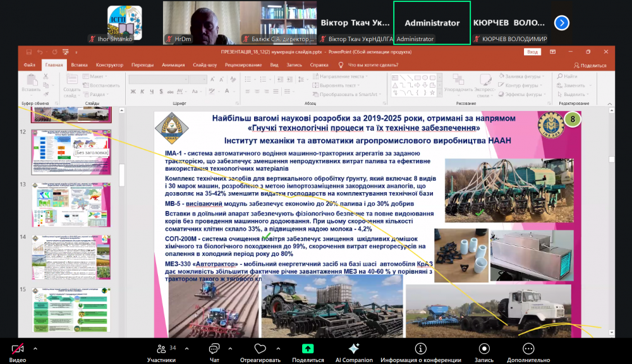Screen dimensions: 632x364
Task: Select slide 13 thumbnail
Action: [71, 205]
